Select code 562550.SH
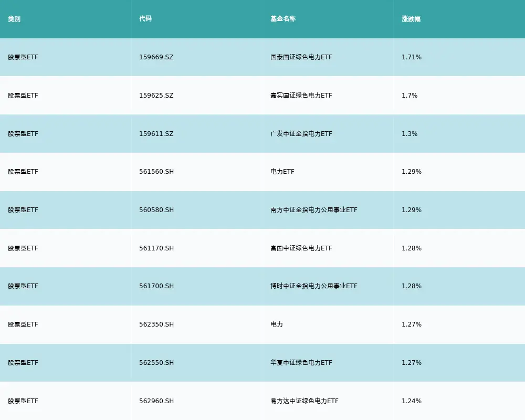This screenshot has height=420, width=525. click(156, 363)
